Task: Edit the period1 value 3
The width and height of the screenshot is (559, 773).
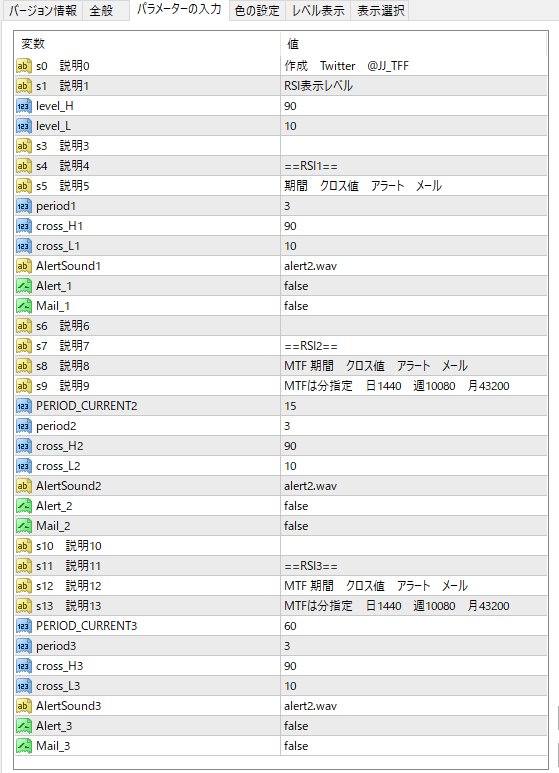Action: [x=414, y=206]
